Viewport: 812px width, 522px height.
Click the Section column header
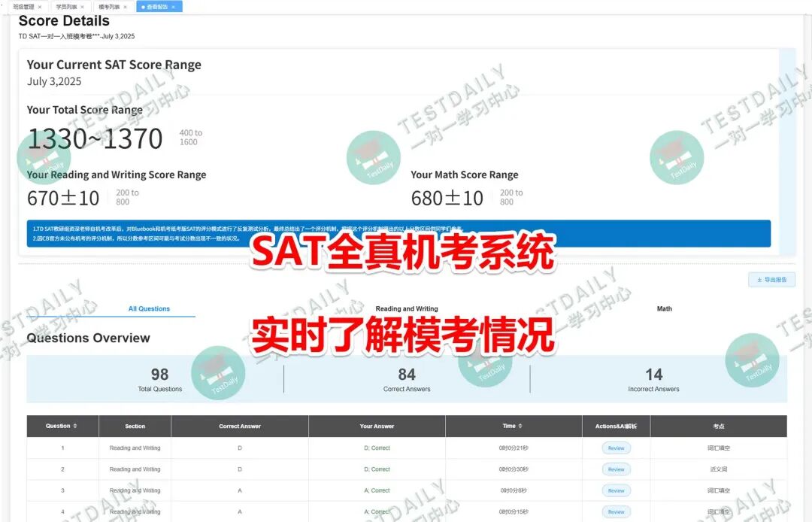135,426
